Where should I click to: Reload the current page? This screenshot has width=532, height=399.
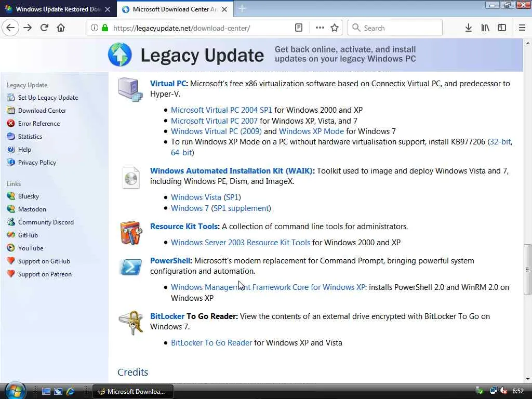click(x=44, y=28)
